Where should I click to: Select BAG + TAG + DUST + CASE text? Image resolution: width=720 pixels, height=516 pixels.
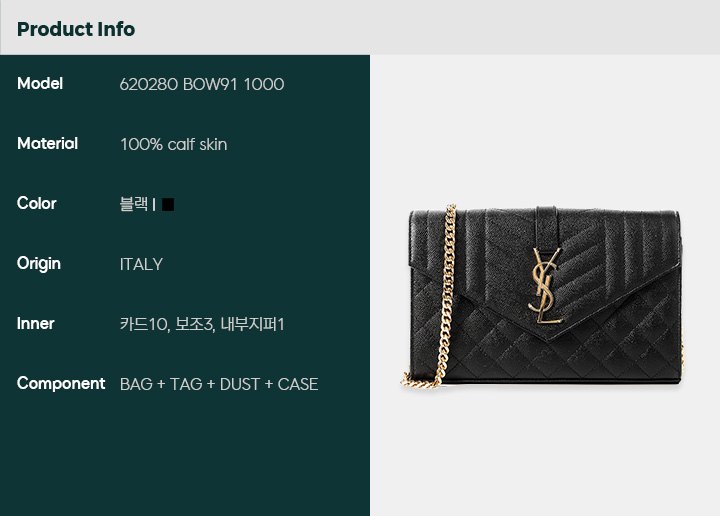219,384
